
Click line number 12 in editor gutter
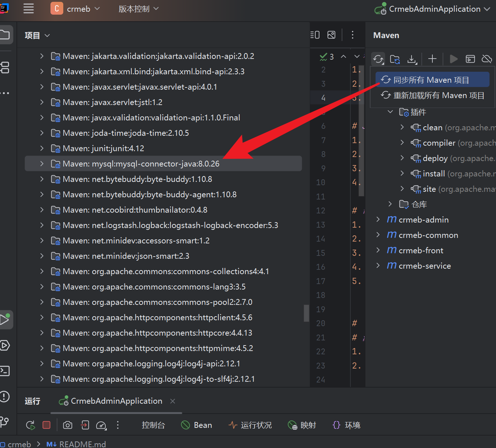(321, 210)
